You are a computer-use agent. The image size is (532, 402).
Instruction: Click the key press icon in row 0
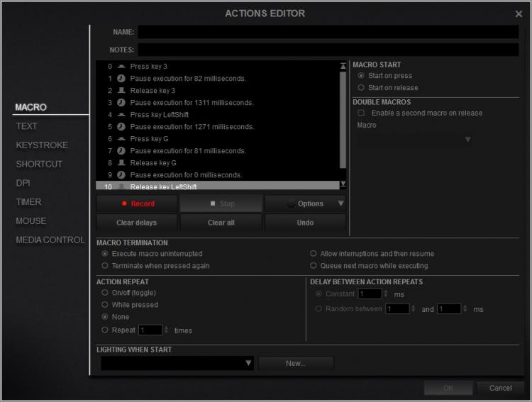pos(121,67)
